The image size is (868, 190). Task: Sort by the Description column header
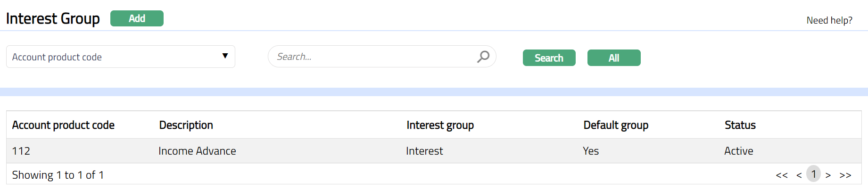tap(186, 125)
